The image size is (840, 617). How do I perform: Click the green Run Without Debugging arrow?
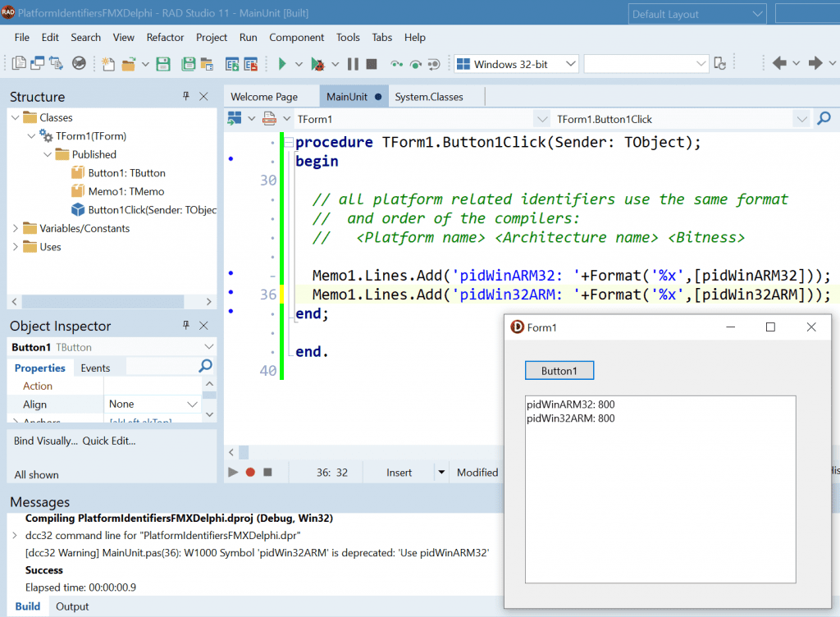282,64
